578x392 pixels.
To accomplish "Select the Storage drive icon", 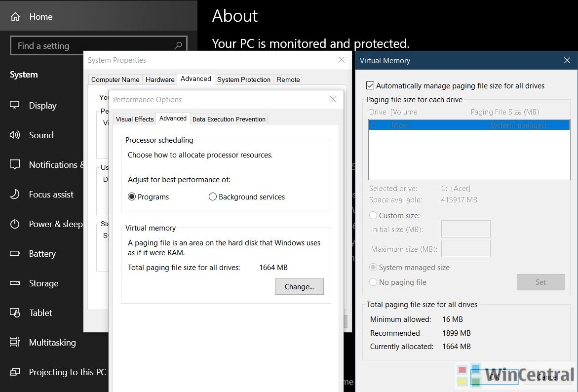I will pyautogui.click(x=15, y=283).
